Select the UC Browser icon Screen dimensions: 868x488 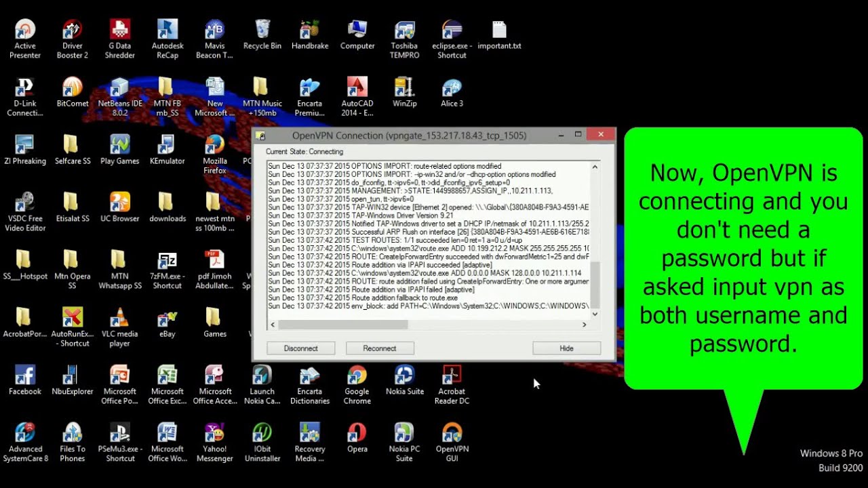tap(120, 207)
